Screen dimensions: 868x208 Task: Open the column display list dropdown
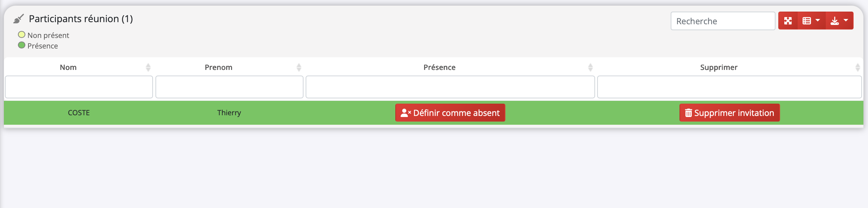coord(811,21)
